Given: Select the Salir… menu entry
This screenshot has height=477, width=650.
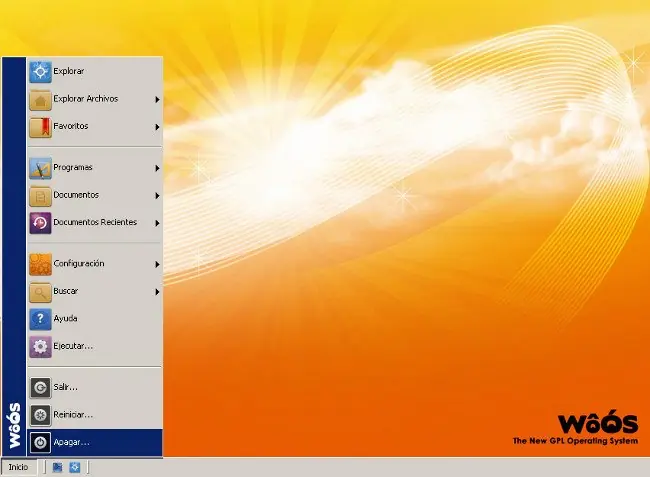Looking at the screenshot, I should pyautogui.click(x=66, y=387).
